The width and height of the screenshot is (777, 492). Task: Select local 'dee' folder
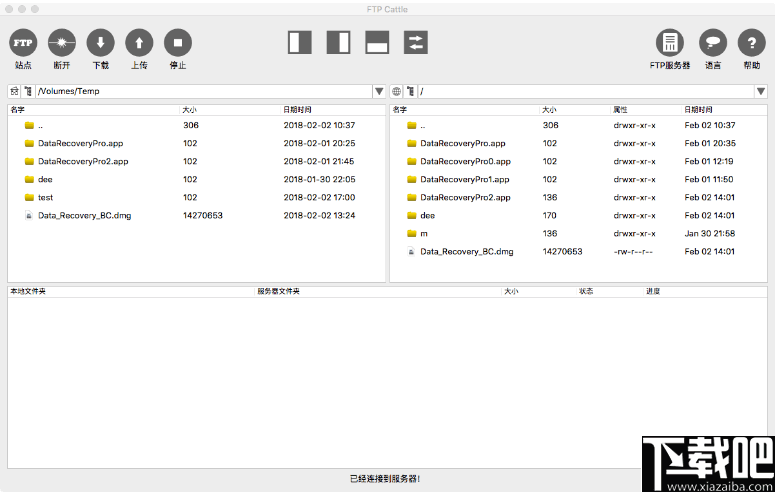coord(197,179)
